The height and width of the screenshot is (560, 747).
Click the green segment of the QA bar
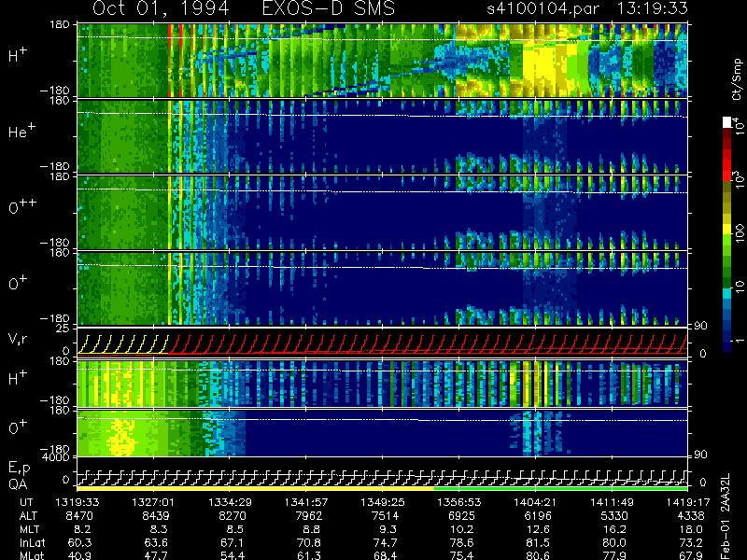click(x=561, y=488)
